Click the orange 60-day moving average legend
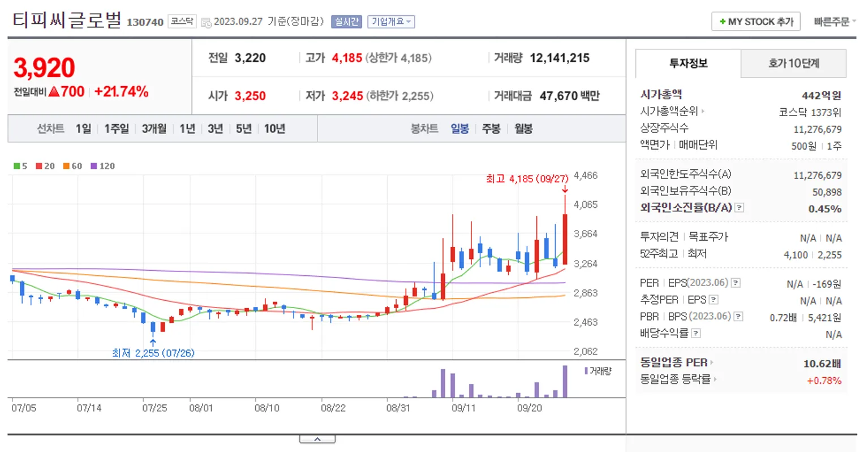The width and height of the screenshot is (868, 452). pyautogui.click(x=72, y=166)
